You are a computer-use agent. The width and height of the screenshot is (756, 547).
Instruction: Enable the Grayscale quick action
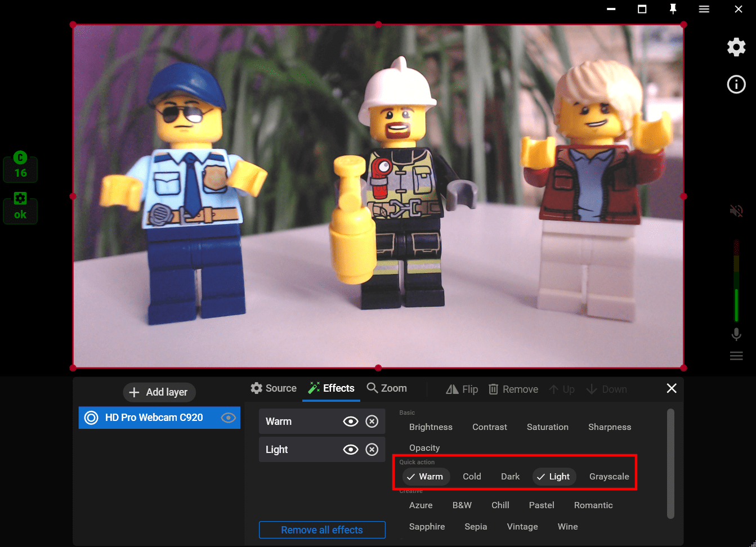pyautogui.click(x=609, y=477)
